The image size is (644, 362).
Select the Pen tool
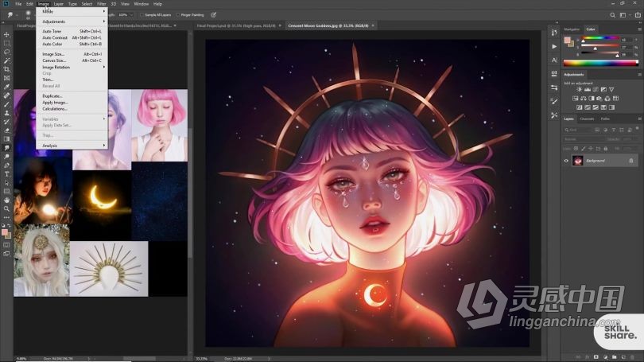[6, 165]
